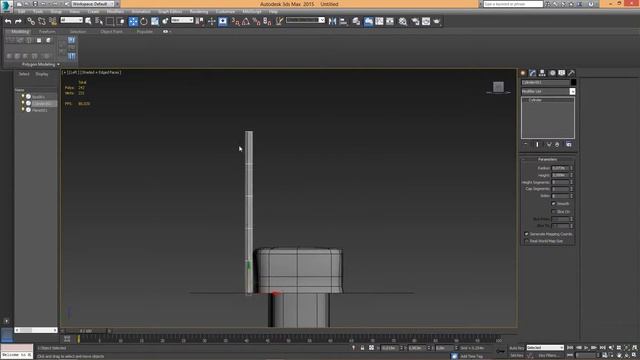Image resolution: width=640 pixels, height=360 pixels.
Task: Open the Render Setup icon
Action: click(415, 21)
